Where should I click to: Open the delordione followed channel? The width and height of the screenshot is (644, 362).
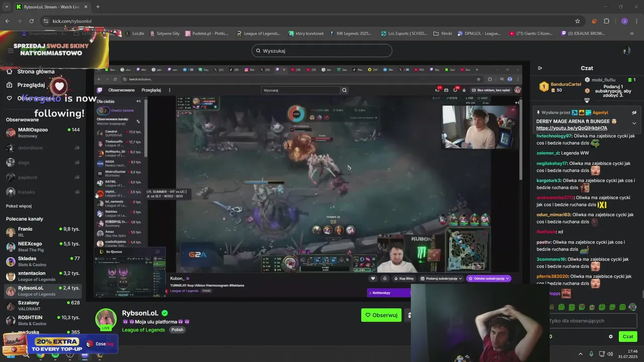[x=43, y=148]
